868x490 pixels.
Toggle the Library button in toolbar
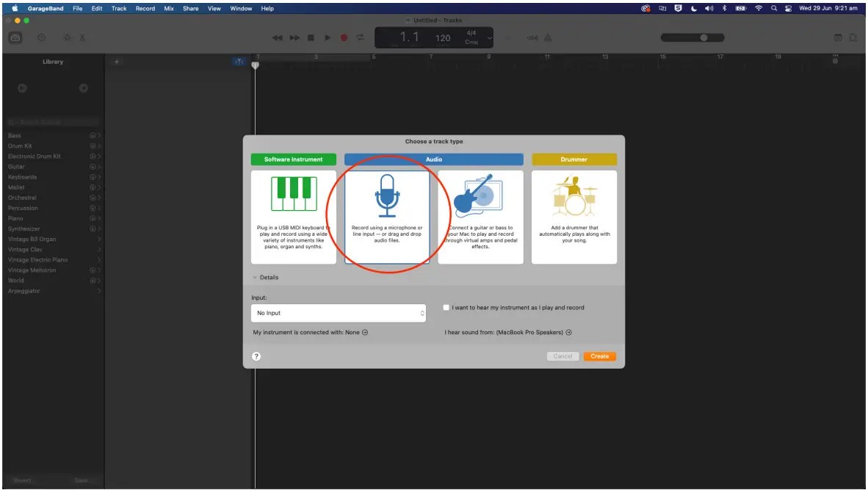(x=15, y=37)
